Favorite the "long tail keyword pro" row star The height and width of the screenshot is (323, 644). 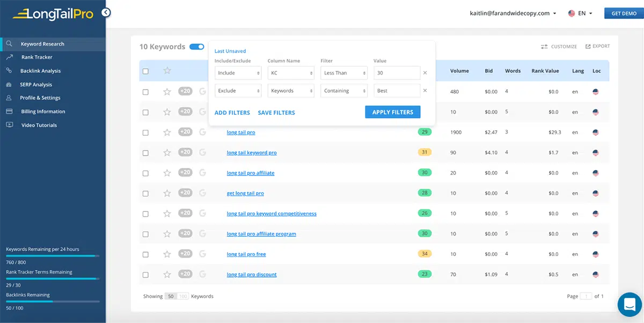click(167, 153)
